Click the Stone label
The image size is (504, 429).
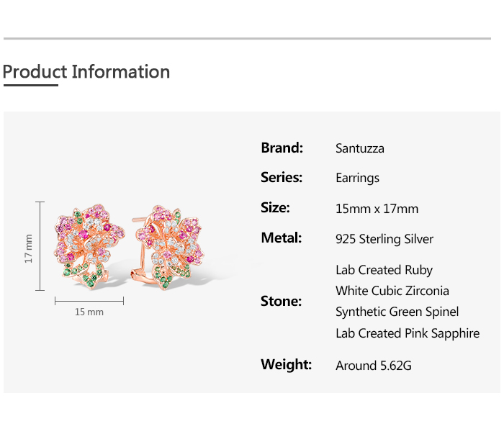[x=281, y=302]
